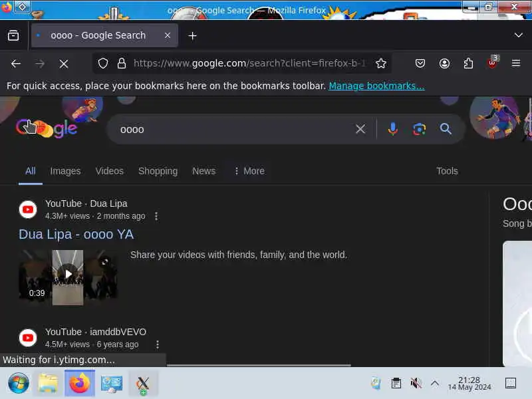The height and width of the screenshot is (399, 532).
Task: Click the Google doodle logo
Action: pyautogui.click(x=47, y=128)
